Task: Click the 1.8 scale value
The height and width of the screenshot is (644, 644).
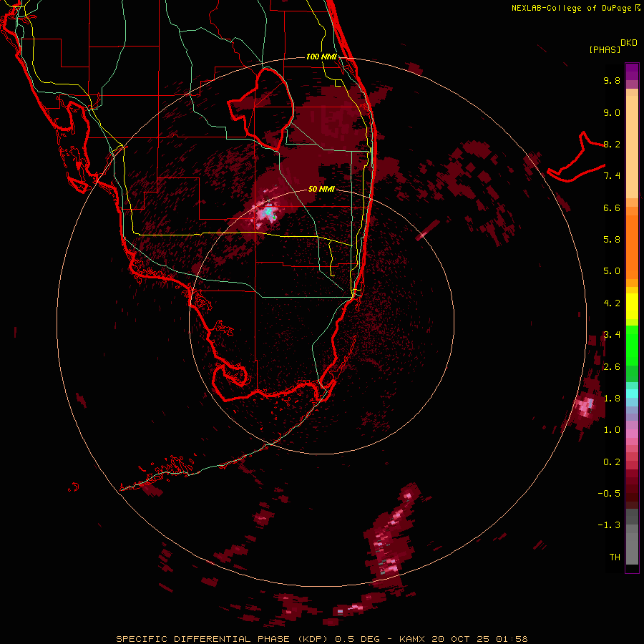Action: click(x=612, y=399)
